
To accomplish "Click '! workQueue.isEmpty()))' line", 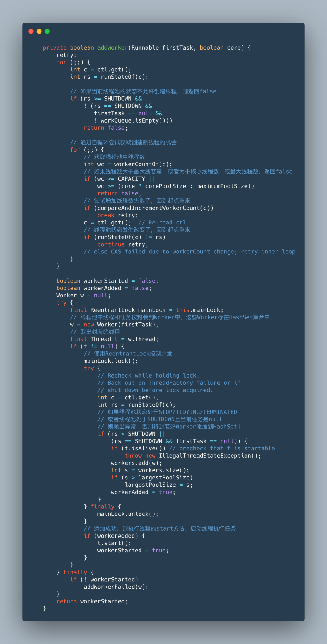I will (133, 120).
